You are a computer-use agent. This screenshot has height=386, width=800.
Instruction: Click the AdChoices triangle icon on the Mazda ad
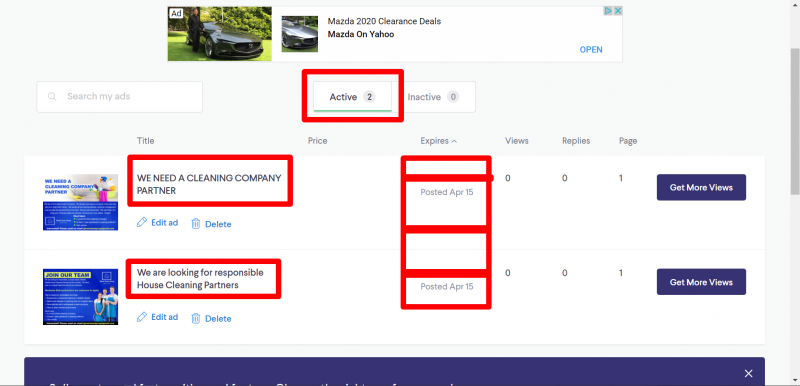click(608, 11)
